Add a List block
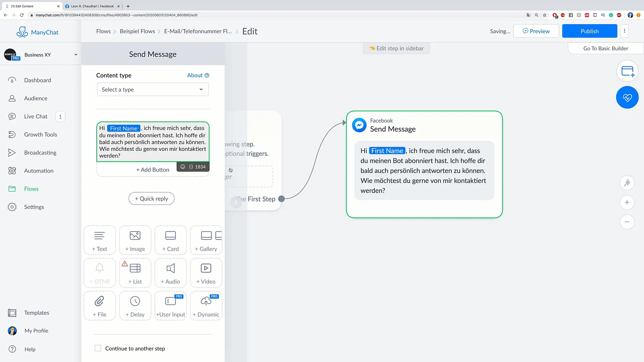Image resolution: width=644 pixels, height=362 pixels. [135, 273]
